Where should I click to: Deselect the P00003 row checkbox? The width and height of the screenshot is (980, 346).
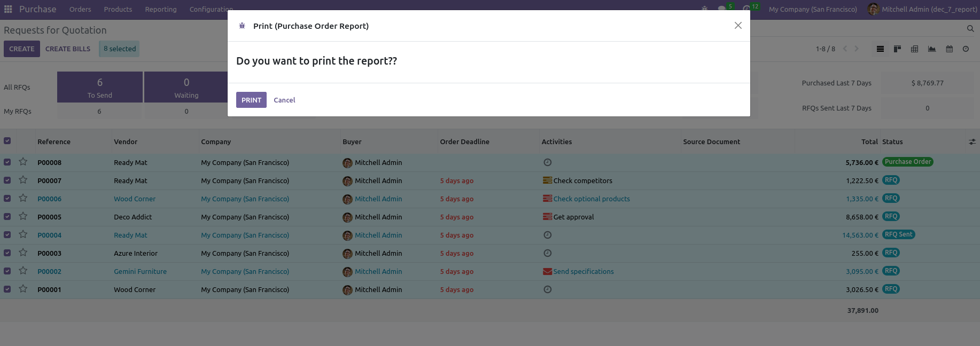7,253
